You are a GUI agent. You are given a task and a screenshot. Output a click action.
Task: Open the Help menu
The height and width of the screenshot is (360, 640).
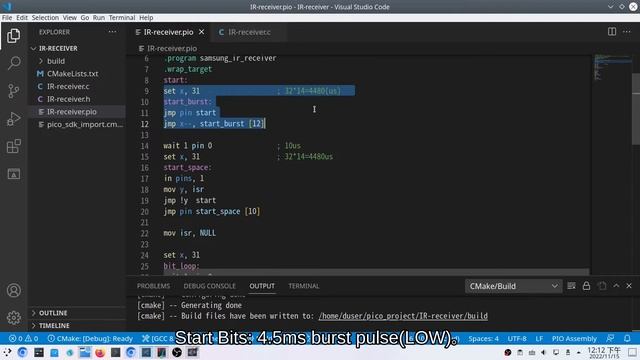pos(146,18)
